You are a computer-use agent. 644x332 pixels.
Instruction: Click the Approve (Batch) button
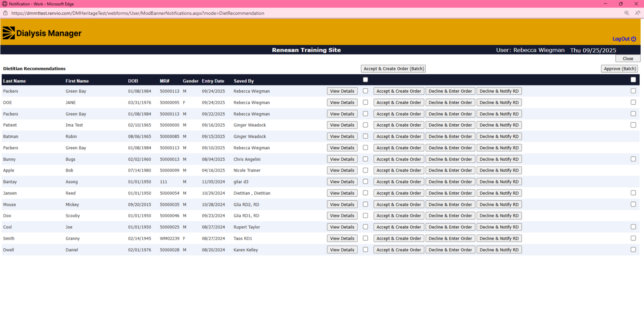coord(620,69)
